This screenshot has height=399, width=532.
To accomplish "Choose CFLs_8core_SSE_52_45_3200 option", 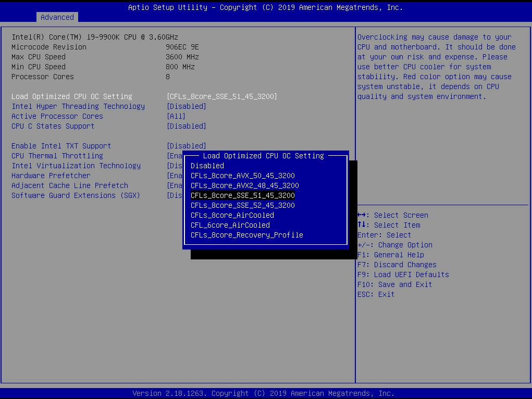I will (243, 205).
